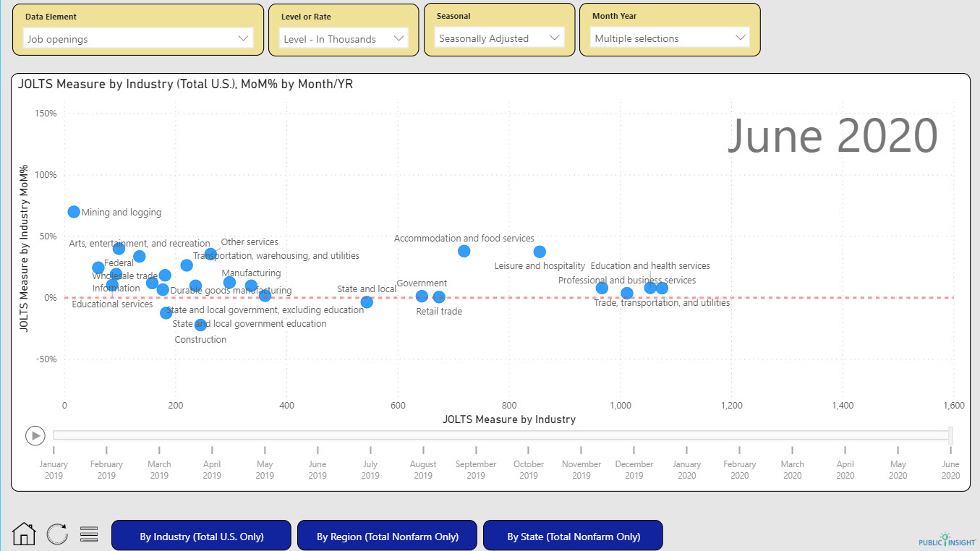Open the hamburger list icon
The image size is (980, 551).
pyautogui.click(x=88, y=533)
